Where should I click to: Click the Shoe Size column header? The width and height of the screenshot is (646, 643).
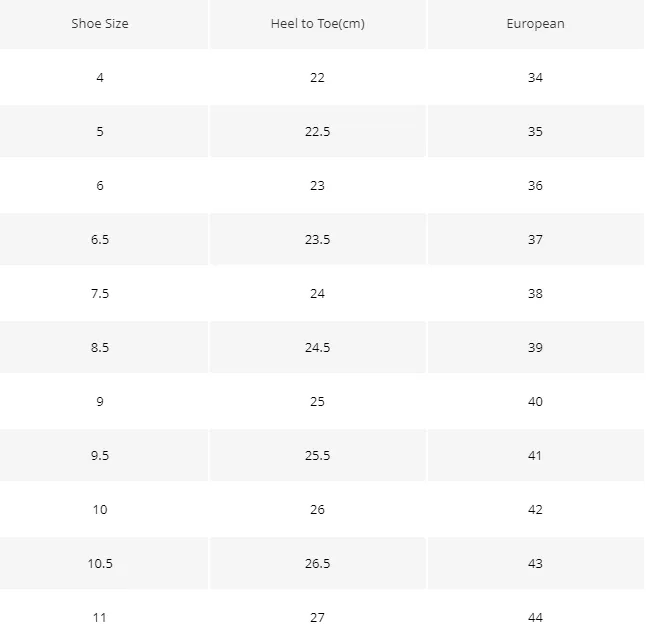100,23
